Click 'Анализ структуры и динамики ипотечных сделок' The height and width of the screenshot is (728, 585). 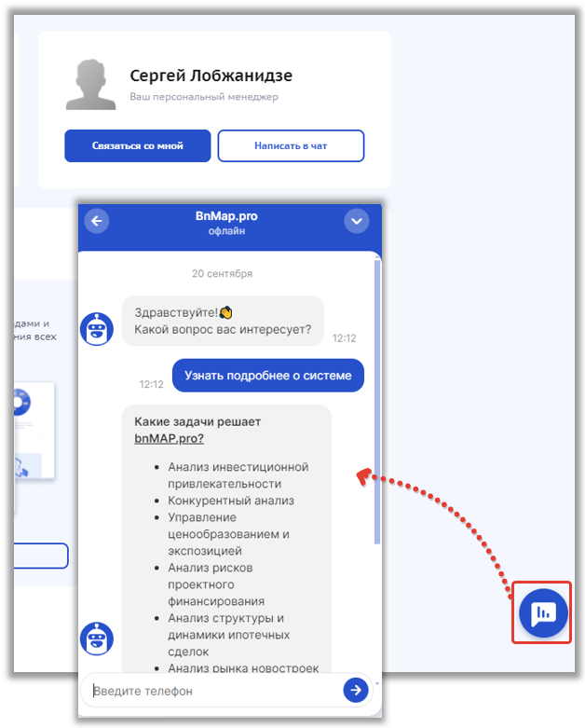tap(229, 635)
